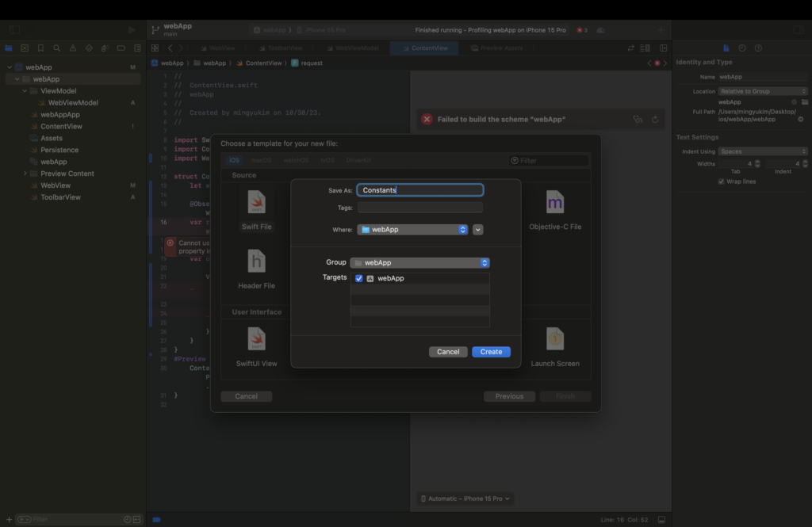This screenshot has width=812, height=527.
Task: Click the Save As Constants text field
Action: click(420, 190)
